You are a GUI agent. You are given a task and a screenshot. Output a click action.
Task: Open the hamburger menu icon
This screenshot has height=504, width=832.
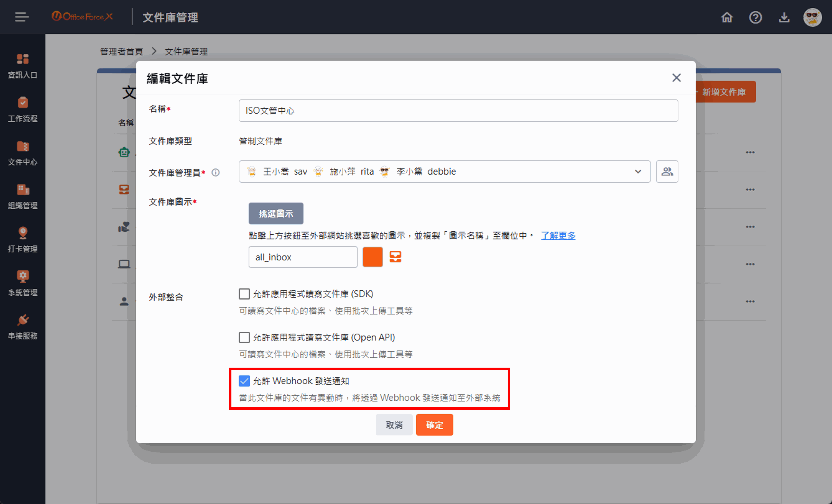pyautogui.click(x=22, y=17)
